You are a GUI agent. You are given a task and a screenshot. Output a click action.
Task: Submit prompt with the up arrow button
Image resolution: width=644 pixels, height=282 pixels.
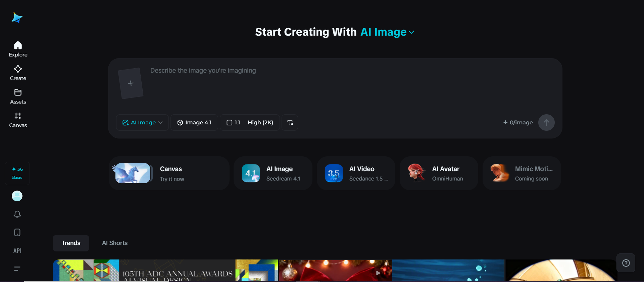546,123
